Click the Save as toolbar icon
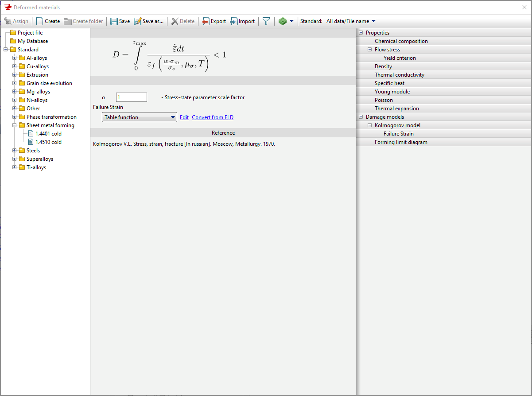 pyautogui.click(x=138, y=21)
